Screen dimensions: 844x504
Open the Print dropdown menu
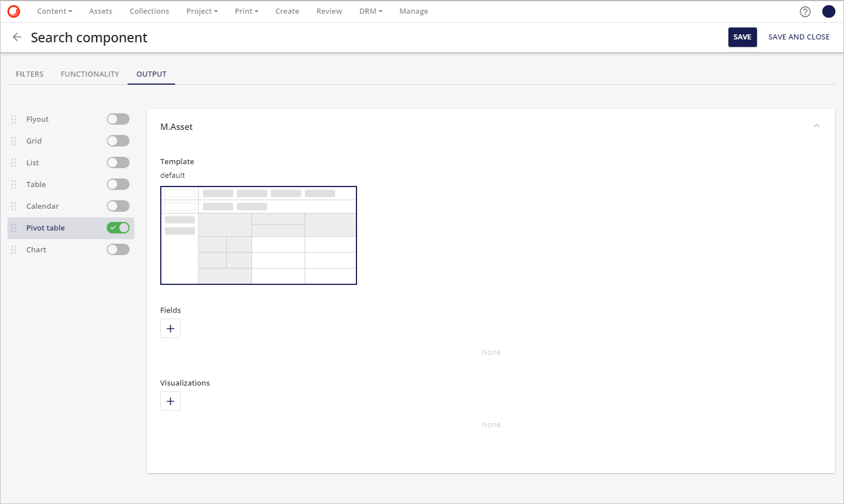(246, 11)
